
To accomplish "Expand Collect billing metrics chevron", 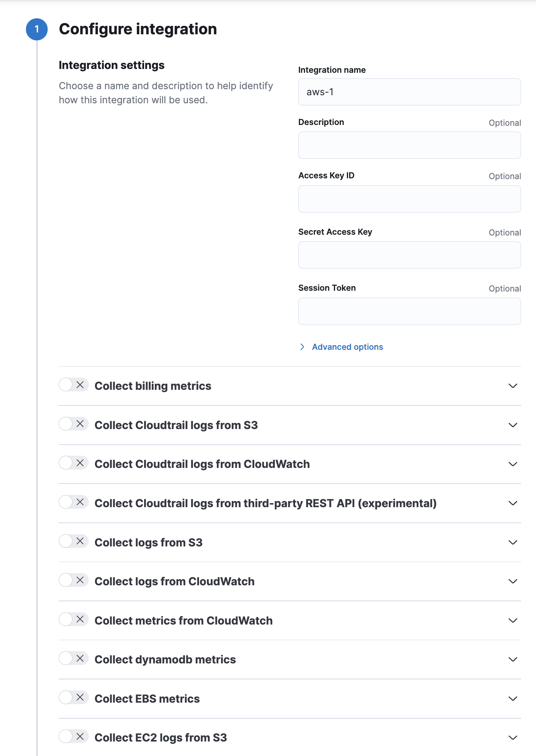I will 513,386.
